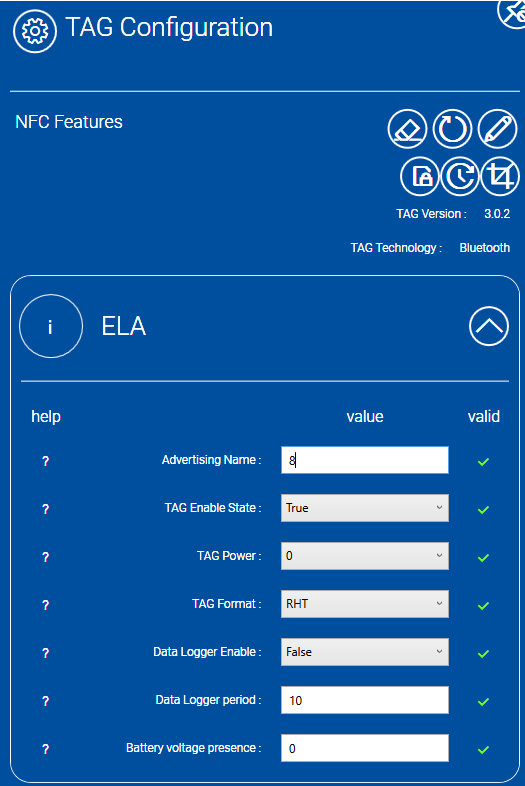This screenshot has height=786, width=525.
Task: Click the help question mark for Data Logger period
Action: pyautogui.click(x=46, y=701)
